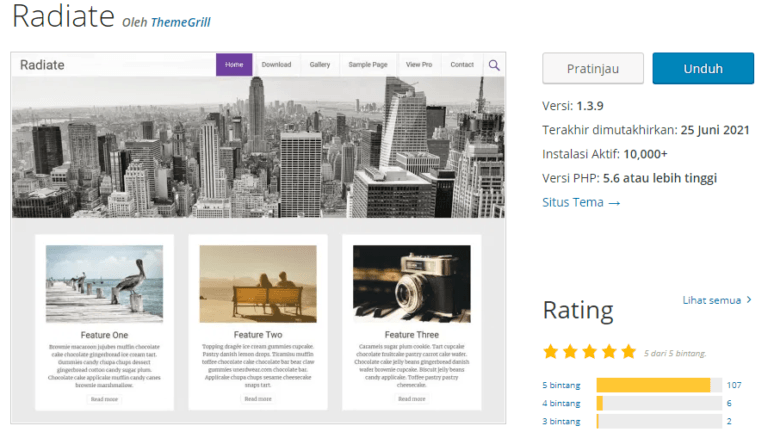Select the Home tab in the preview
This screenshot has height=432, width=768.
point(234,65)
